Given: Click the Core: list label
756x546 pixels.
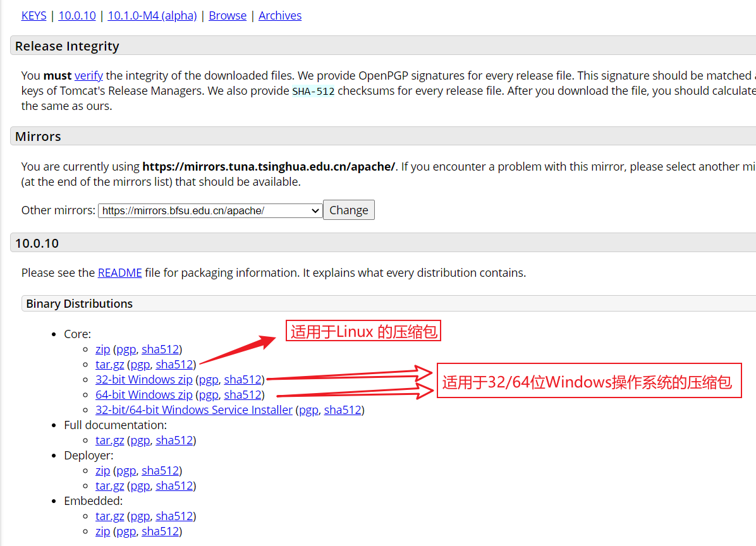Looking at the screenshot, I should click(x=77, y=334).
